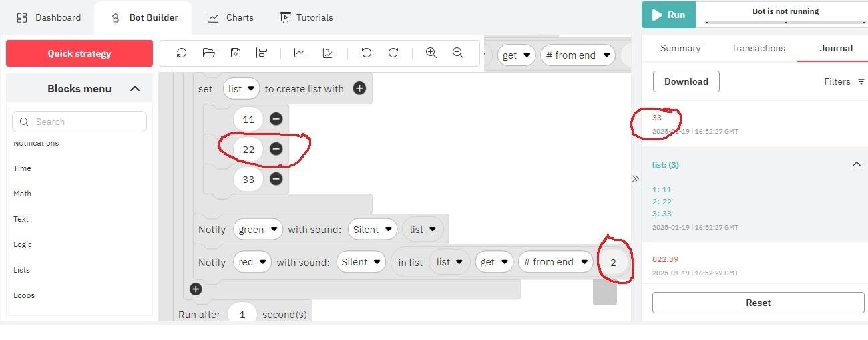
Task: Zoom out of the workspace
Action: [458, 53]
